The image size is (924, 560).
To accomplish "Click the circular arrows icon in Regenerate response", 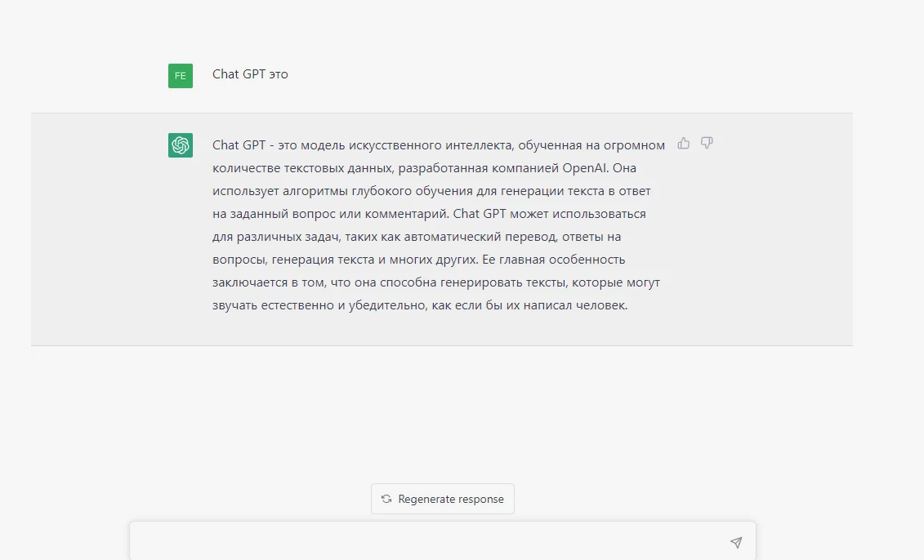I will tap(386, 499).
